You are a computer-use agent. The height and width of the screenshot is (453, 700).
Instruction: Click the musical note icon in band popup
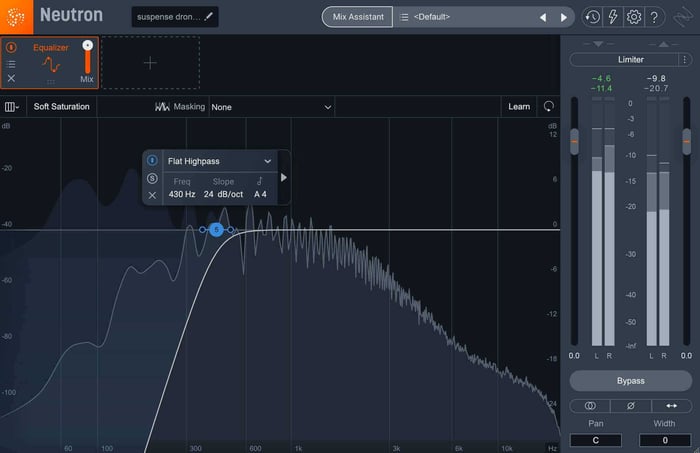(x=259, y=181)
